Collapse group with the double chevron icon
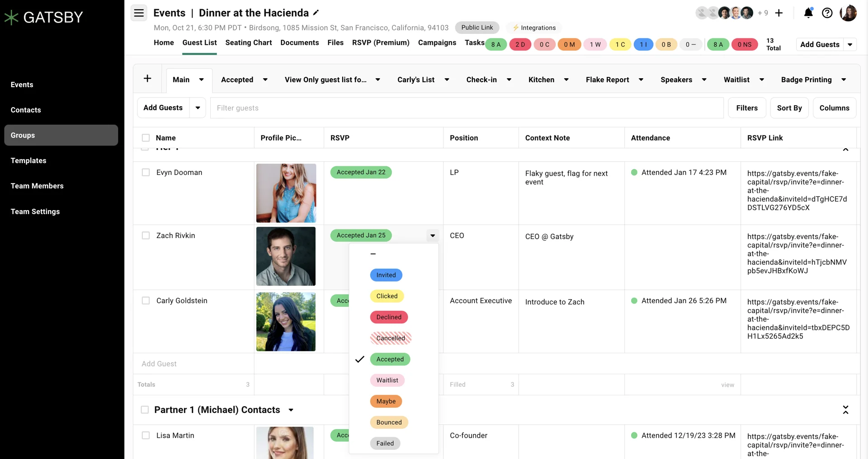Viewport: 868px width, 459px height. pyautogui.click(x=845, y=410)
